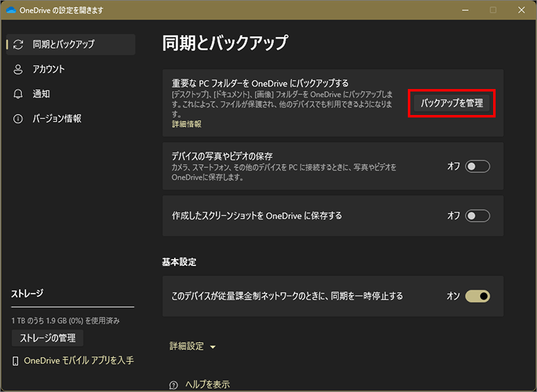Click the mobile phone icon near OneDrive app link

[x=15, y=361]
